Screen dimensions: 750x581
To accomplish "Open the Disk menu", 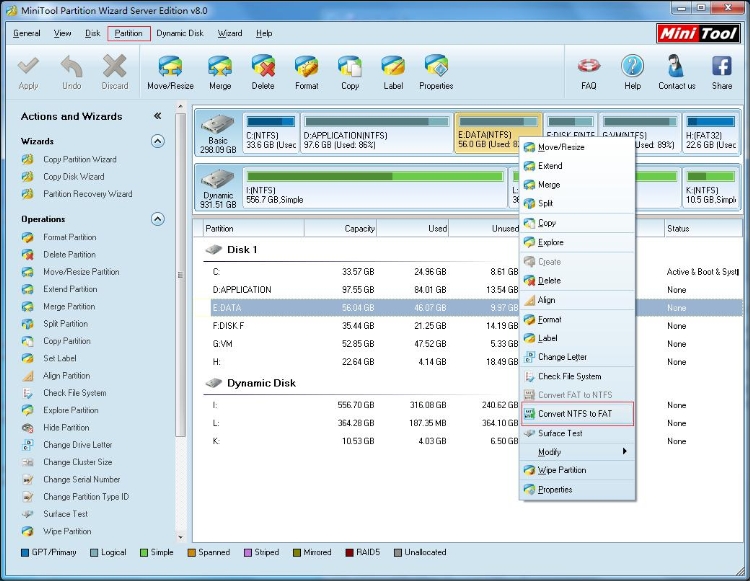I will pyautogui.click(x=93, y=33).
